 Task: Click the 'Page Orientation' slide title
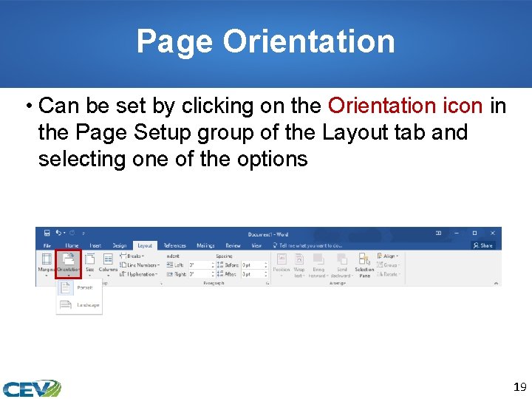(x=266, y=41)
